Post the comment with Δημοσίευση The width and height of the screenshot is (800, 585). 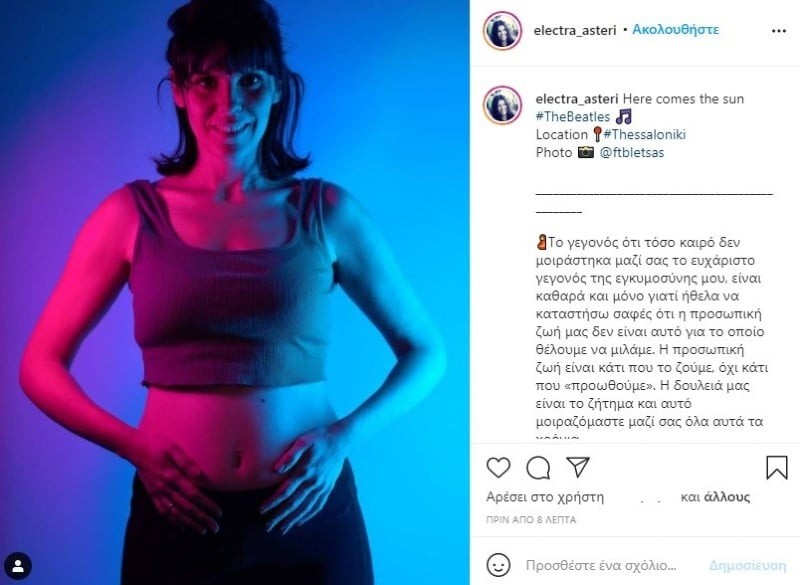point(747,566)
